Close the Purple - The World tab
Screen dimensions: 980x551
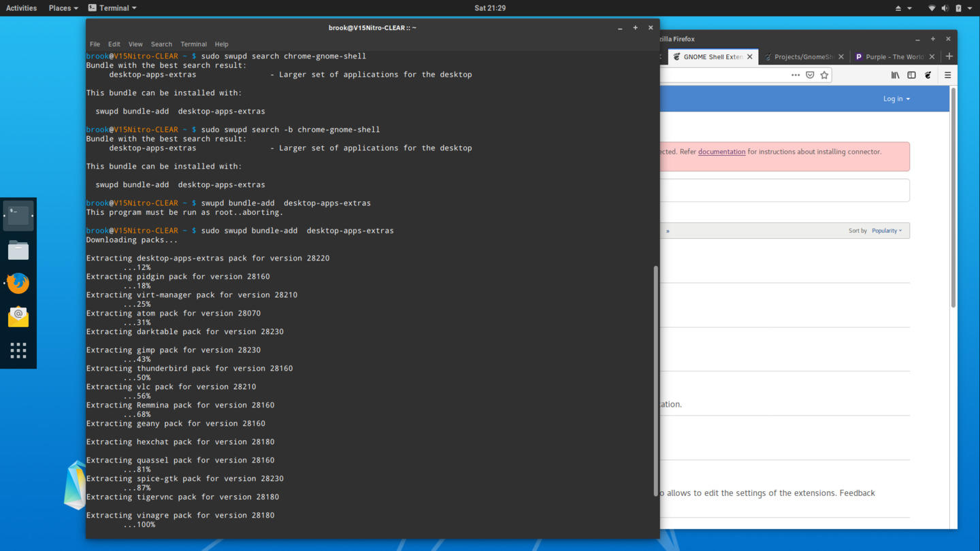[x=932, y=57]
